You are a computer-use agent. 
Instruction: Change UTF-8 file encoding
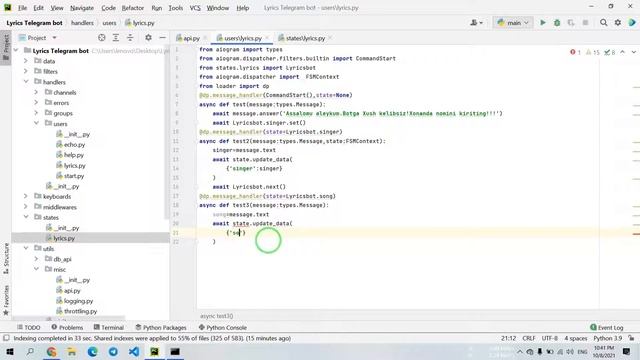coord(549,338)
